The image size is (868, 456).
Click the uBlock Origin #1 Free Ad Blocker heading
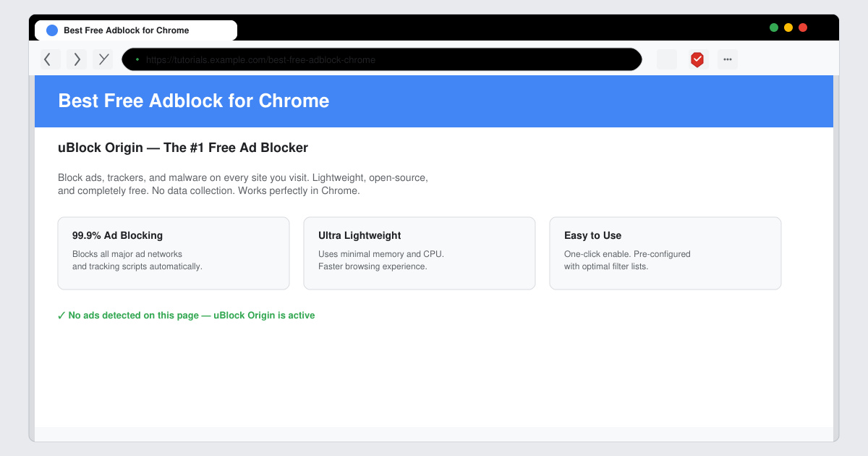click(183, 148)
